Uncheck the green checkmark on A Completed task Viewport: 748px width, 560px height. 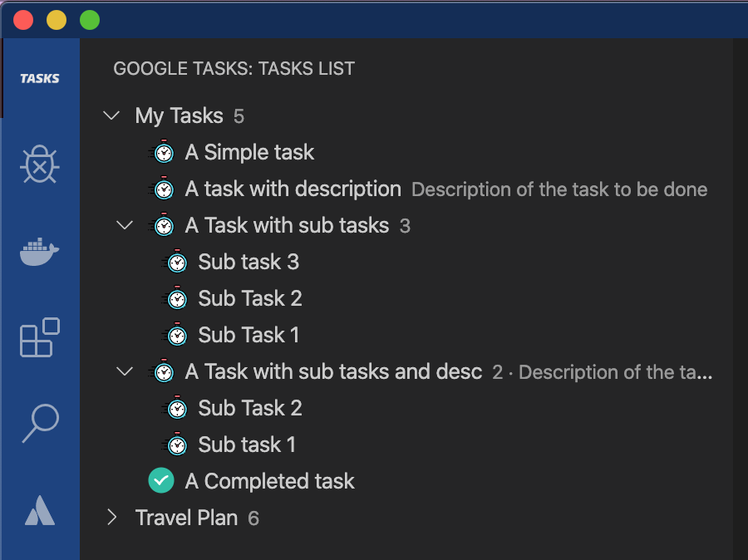[161, 480]
